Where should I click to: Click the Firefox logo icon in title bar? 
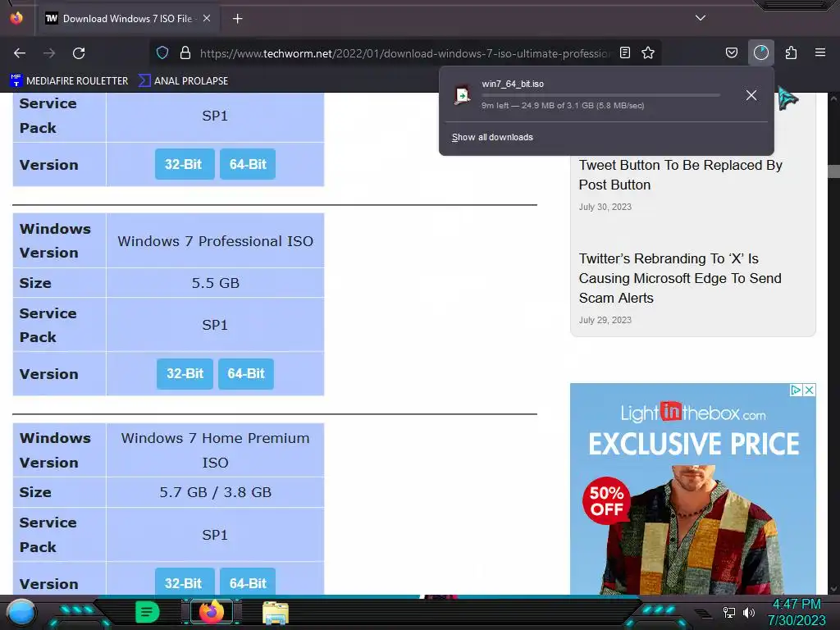[16, 18]
